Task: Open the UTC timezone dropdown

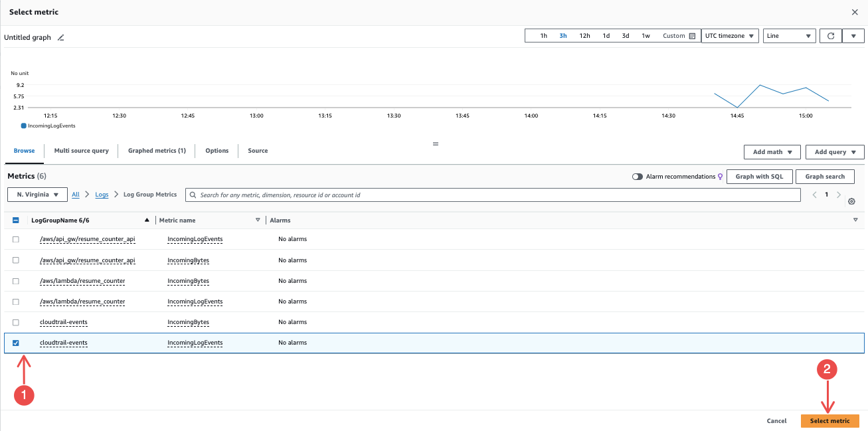Action: tap(730, 35)
